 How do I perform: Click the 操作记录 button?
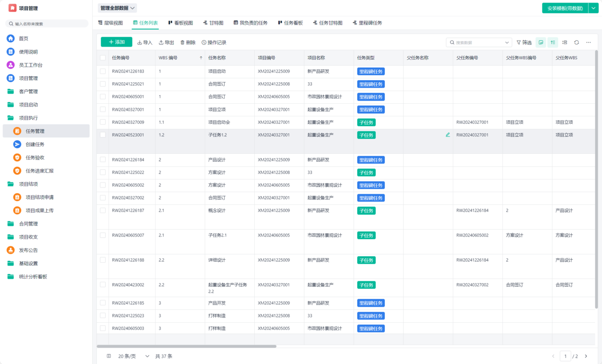[x=214, y=43]
